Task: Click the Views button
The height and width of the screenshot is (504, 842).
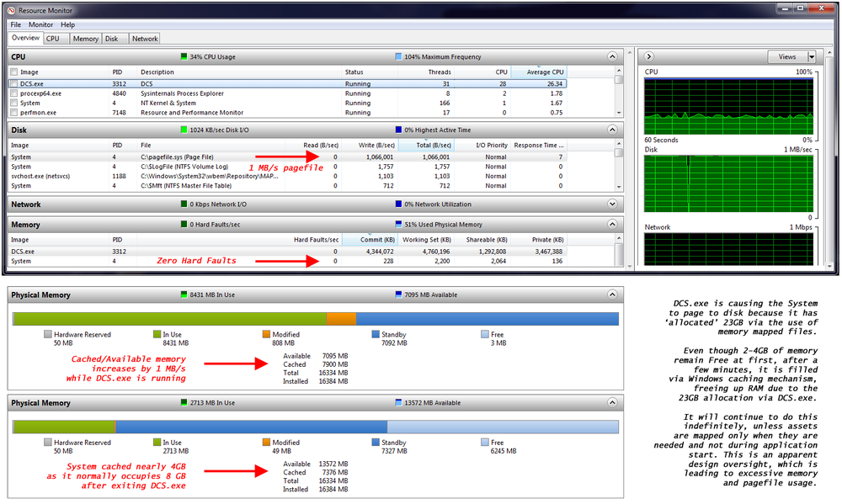Action: [x=787, y=57]
